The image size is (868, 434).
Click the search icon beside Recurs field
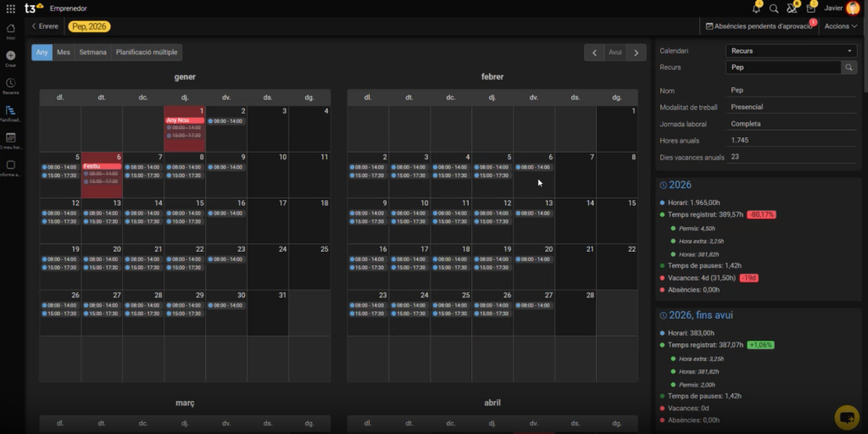849,66
